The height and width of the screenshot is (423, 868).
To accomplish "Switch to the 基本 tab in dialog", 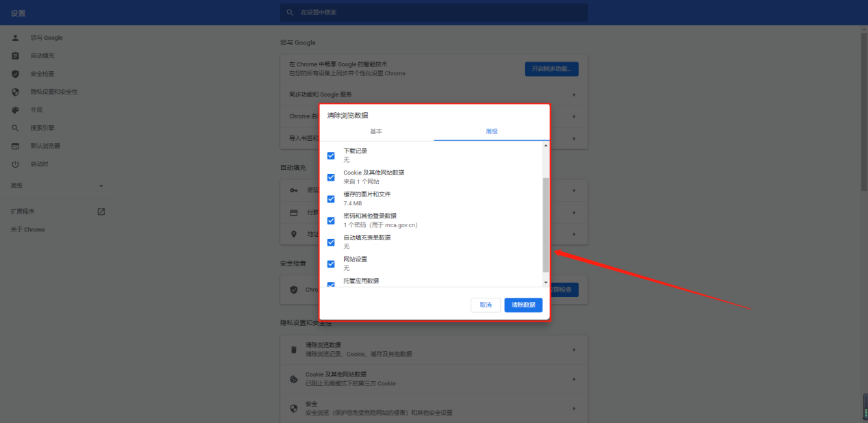I will (376, 131).
